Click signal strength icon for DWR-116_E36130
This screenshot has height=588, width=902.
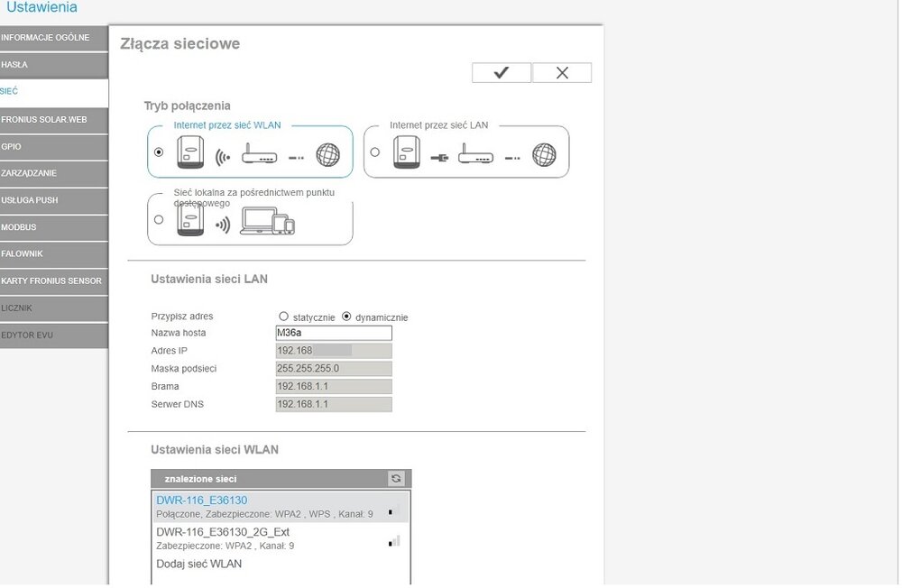tap(393, 510)
